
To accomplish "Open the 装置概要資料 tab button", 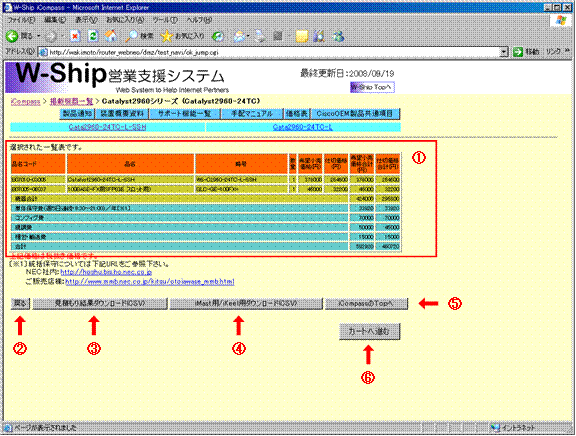I will point(122,114).
